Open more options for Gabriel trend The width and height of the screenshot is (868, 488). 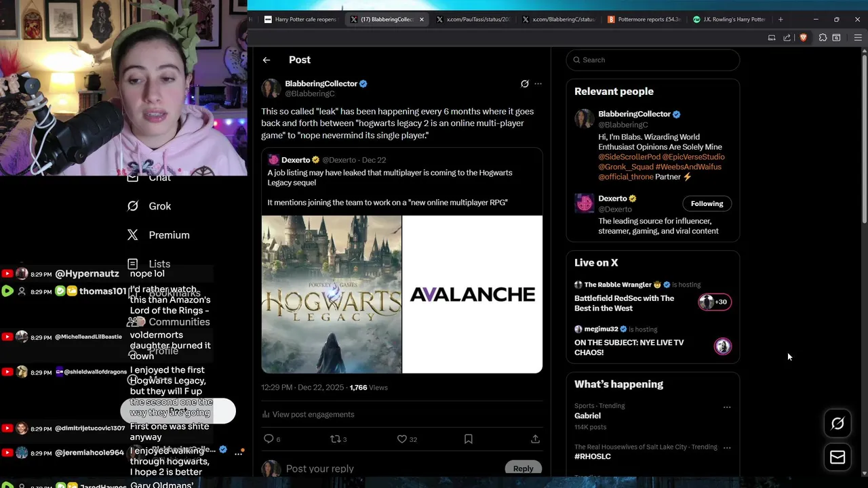727,407
